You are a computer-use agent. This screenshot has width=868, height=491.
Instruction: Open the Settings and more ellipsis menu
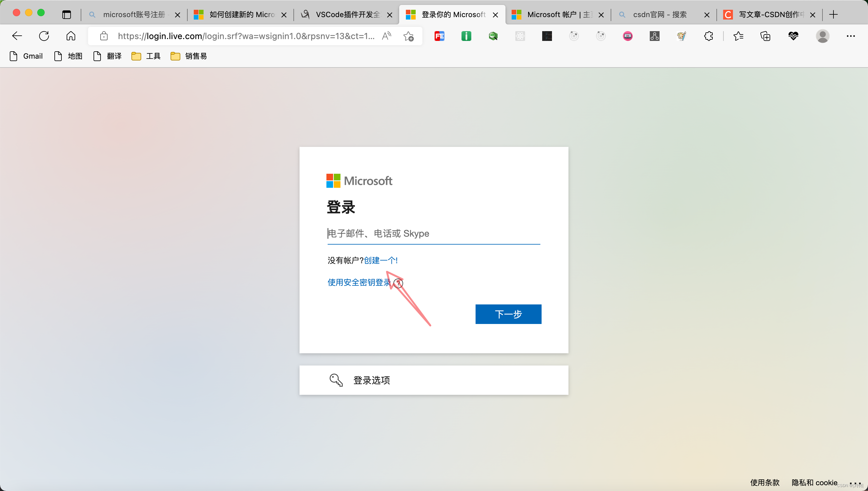[x=851, y=36]
